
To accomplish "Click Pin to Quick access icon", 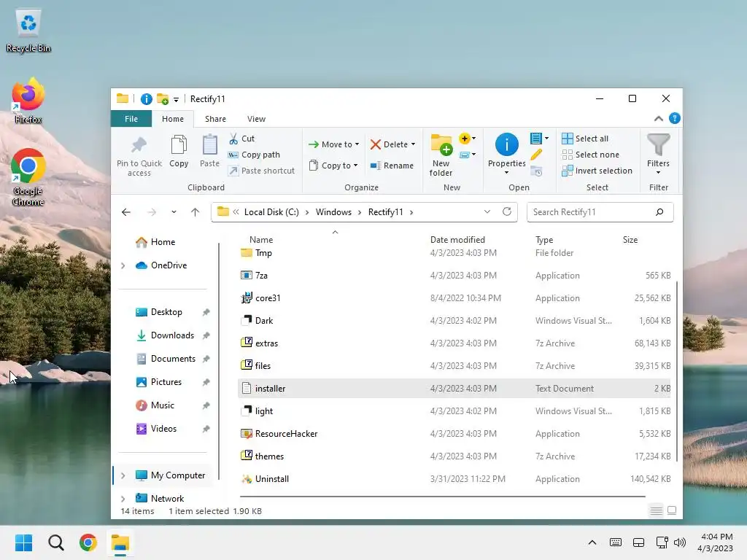I will tap(139, 145).
